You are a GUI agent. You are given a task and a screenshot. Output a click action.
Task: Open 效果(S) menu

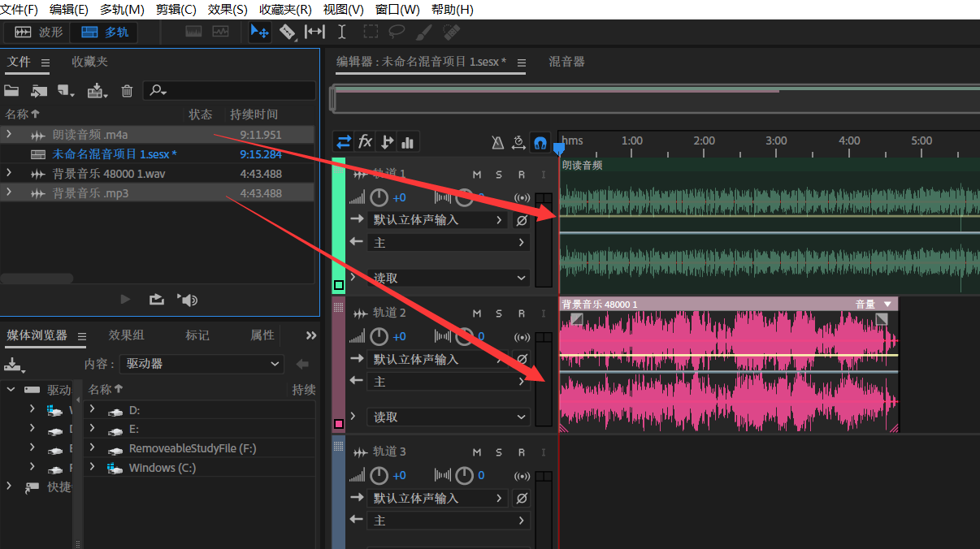coord(228,10)
